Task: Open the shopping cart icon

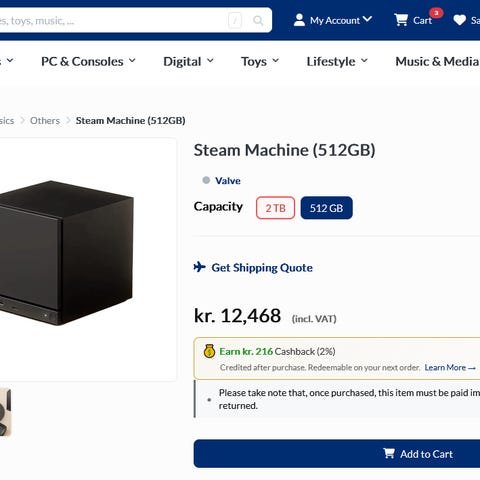Action: [401, 20]
